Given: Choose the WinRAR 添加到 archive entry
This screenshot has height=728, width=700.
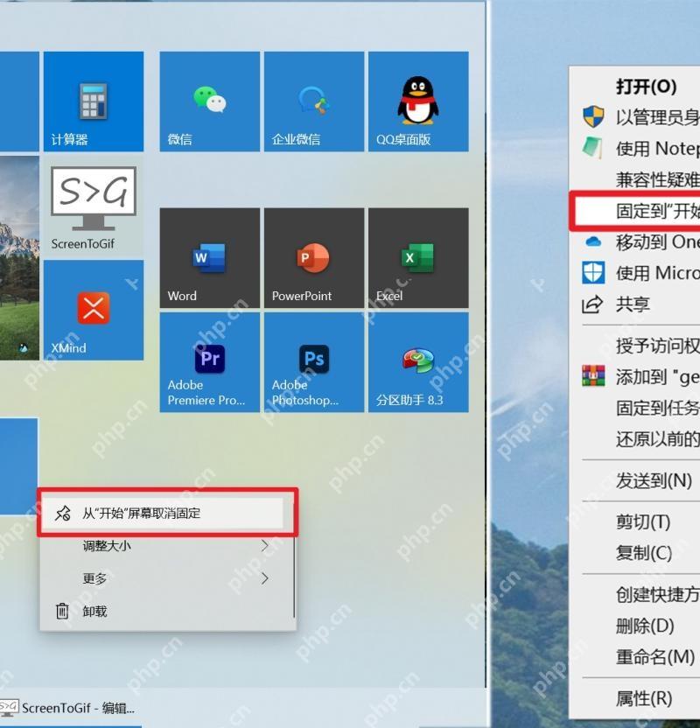Looking at the screenshot, I should (635, 377).
